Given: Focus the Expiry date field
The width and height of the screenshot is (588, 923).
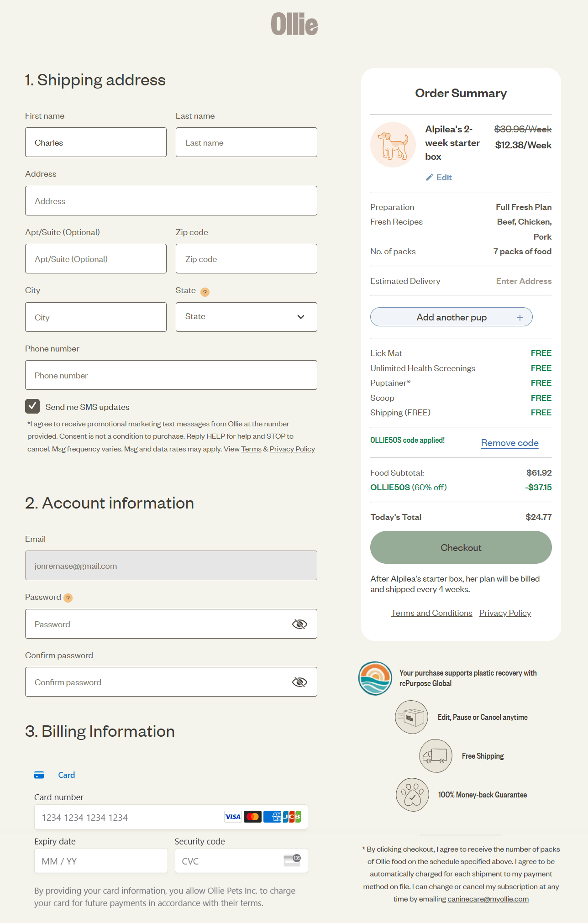Looking at the screenshot, I should point(101,861).
